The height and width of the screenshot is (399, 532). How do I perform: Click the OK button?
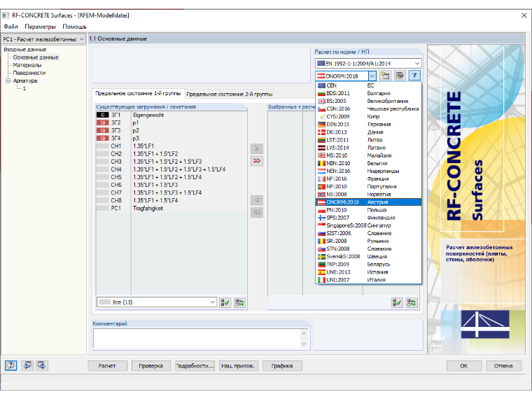pos(464,365)
